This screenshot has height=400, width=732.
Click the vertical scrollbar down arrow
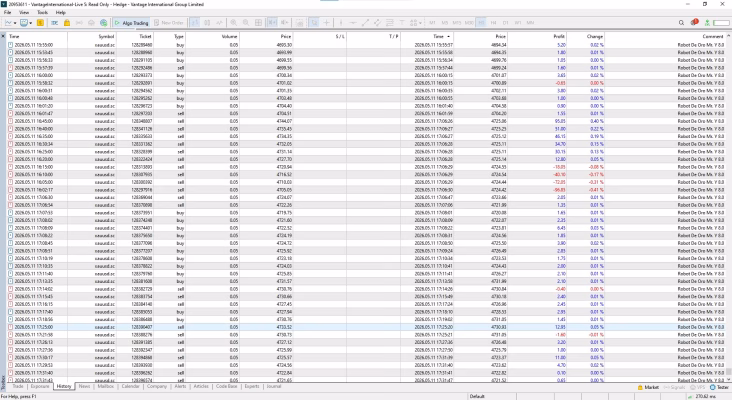coord(728,379)
